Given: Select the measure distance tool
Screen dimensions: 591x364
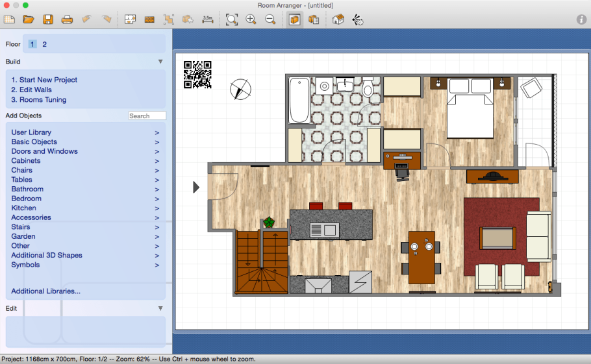Looking at the screenshot, I should tap(207, 19).
